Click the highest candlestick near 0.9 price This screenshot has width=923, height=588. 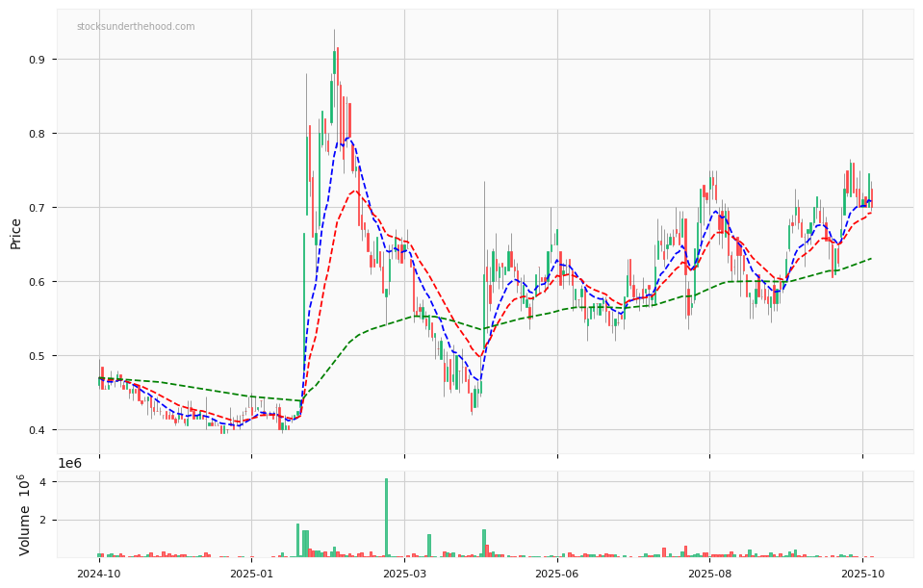334,64
